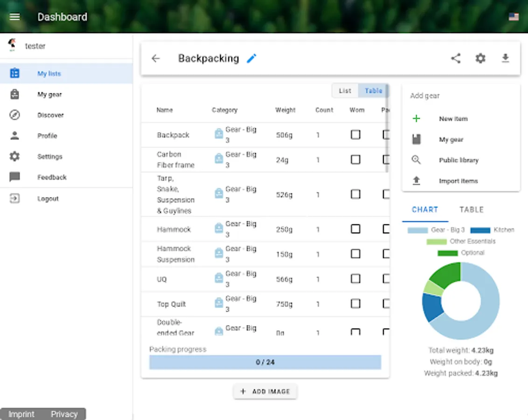Screen dimensions: 528x420
Task: Open the Feedback chat icon
Action: click(x=14, y=177)
